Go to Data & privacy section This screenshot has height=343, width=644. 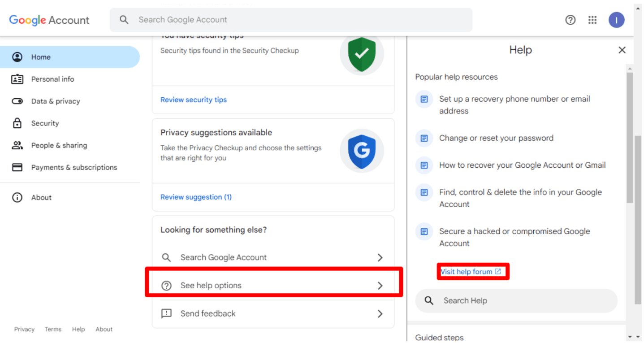56,101
